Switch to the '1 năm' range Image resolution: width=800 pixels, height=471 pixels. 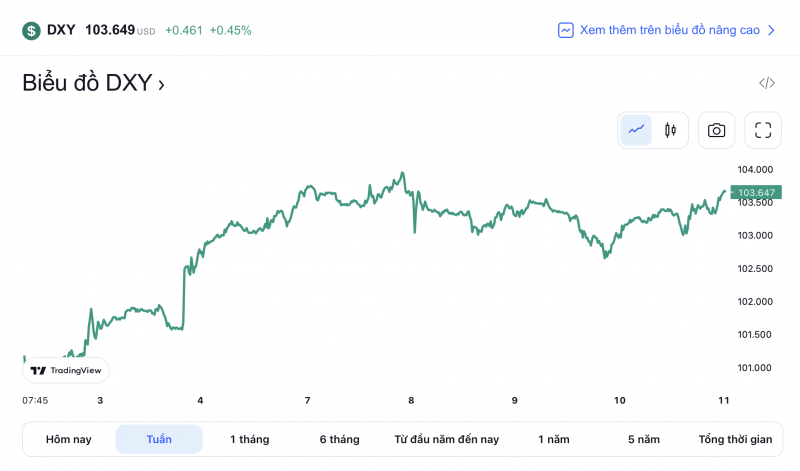(x=553, y=439)
